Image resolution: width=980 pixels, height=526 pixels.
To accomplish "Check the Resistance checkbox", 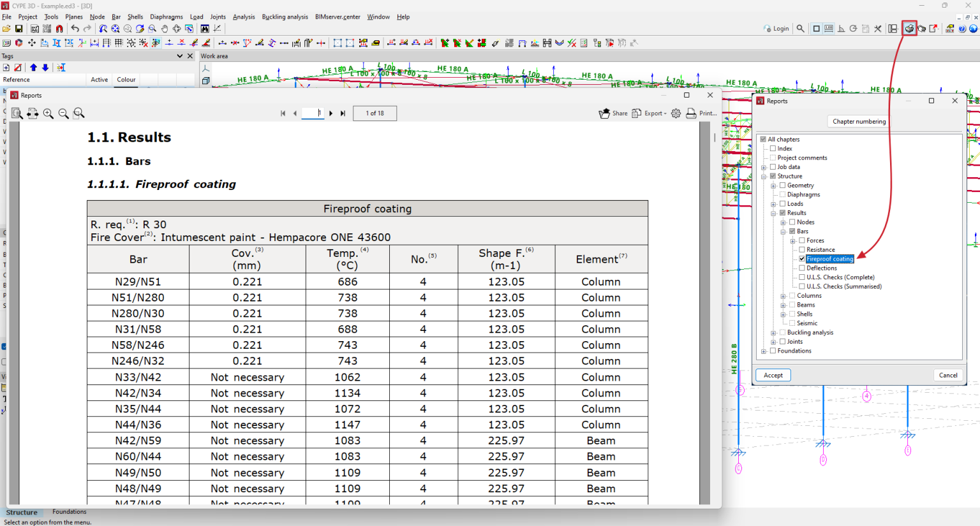I will (802, 250).
